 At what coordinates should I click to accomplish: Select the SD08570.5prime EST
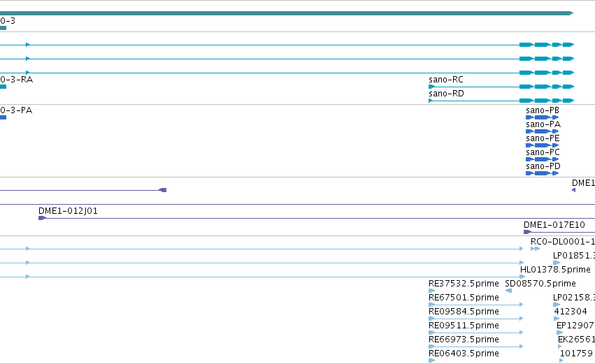pyautogui.click(x=509, y=291)
